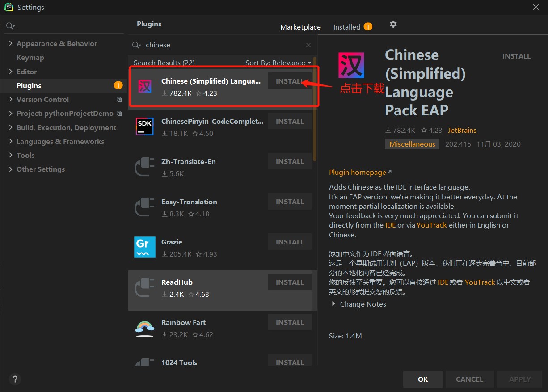Confirm settings with the OK button
The height and width of the screenshot is (392, 548).
click(x=423, y=379)
